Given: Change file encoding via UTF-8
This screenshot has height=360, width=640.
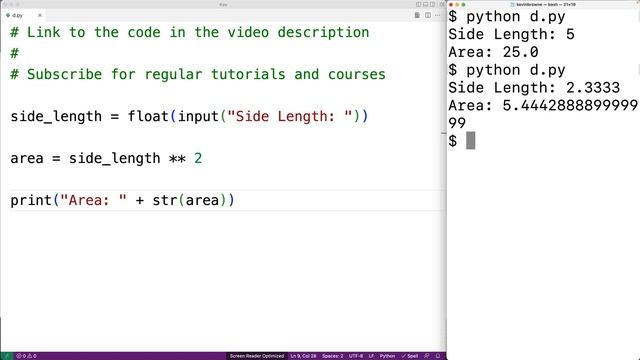Looking at the screenshot, I should click(x=356, y=356).
